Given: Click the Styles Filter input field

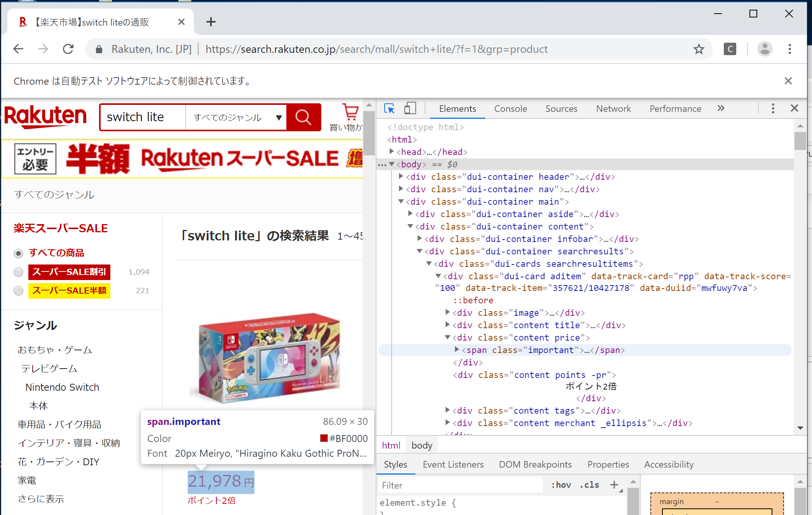Looking at the screenshot, I should (x=460, y=485).
